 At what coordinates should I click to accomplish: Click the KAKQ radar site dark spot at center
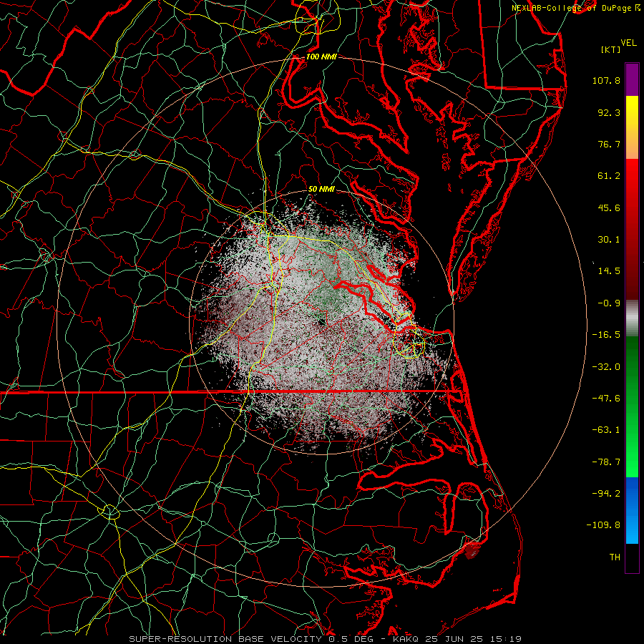(x=321, y=323)
